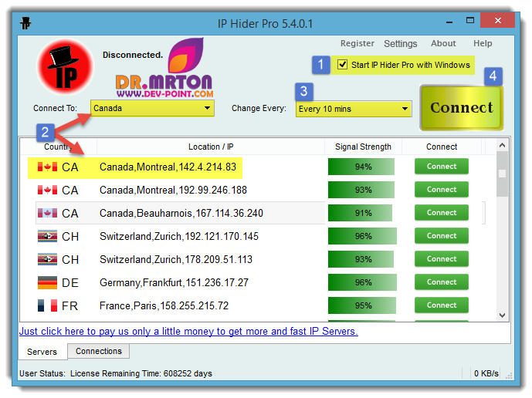Click the France flag for Paris server
532x398 pixels.
[47, 305]
